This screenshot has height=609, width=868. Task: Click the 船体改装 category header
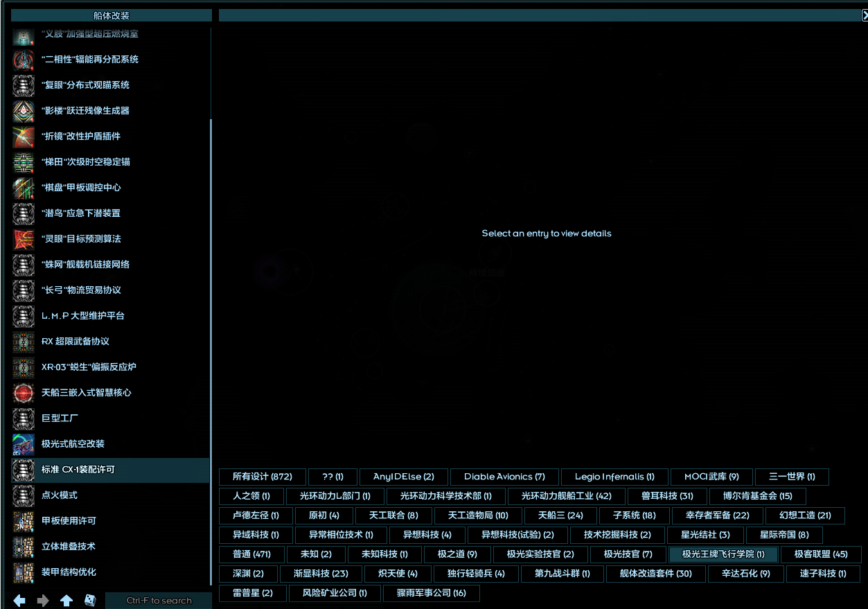[111, 15]
